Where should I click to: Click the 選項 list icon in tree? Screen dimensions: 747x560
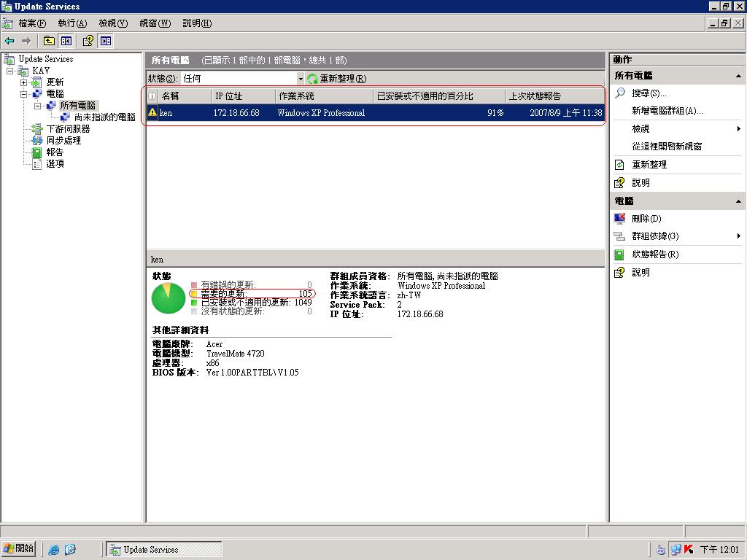click(x=37, y=164)
